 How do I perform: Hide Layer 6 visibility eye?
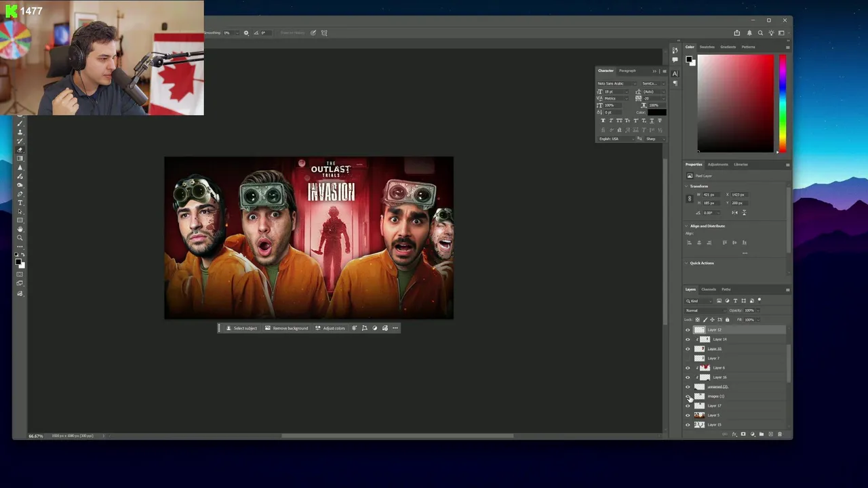(688, 367)
